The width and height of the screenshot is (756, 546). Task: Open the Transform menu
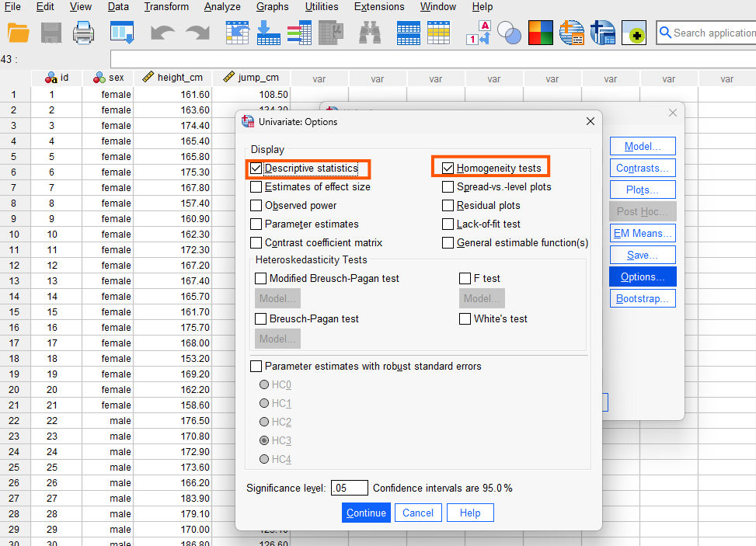[x=166, y=7]
